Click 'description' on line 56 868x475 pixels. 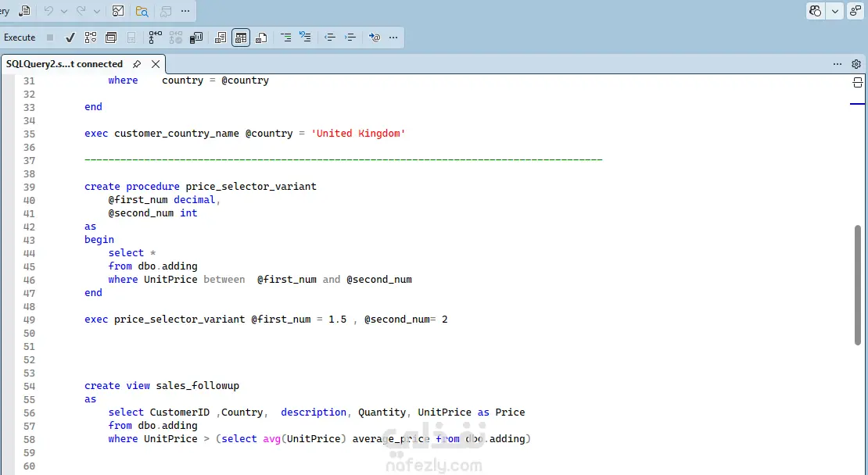point(314,412)
